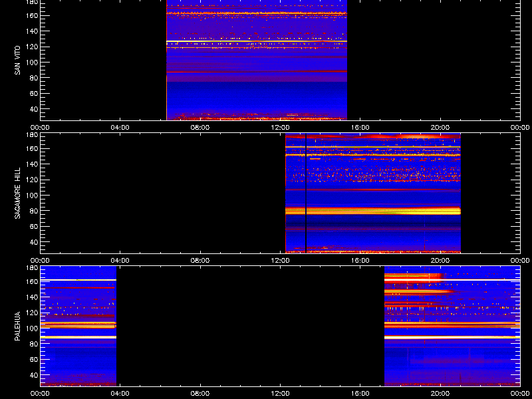This screenshot has width=532, height=399.
Task: Click the SAN VITO station axis label
Action: click(x=17, y=61)
